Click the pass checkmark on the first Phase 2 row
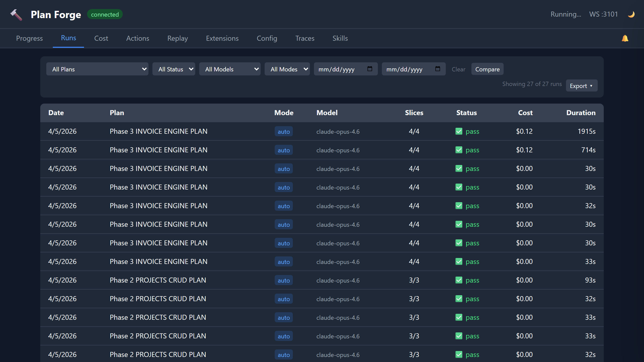The width and height of the screenshot is (644, 362). pos(459,280)
